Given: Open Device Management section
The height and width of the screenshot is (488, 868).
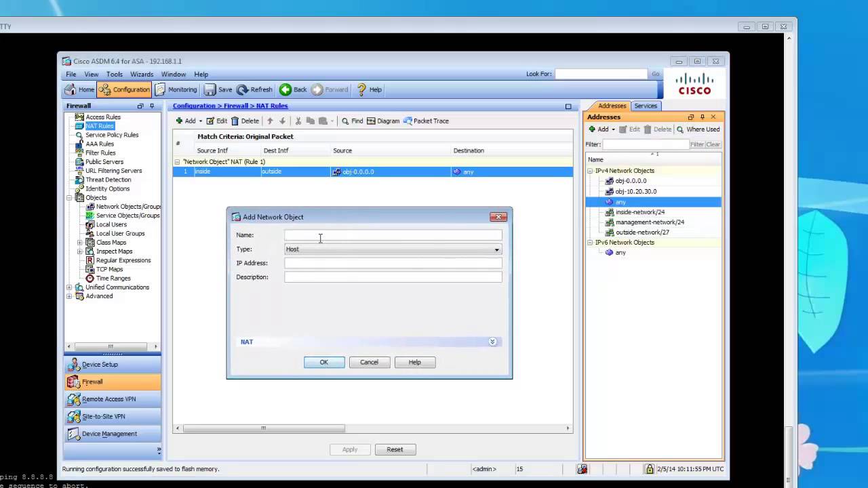Looking at the screenshot, I should click(113, 434).
